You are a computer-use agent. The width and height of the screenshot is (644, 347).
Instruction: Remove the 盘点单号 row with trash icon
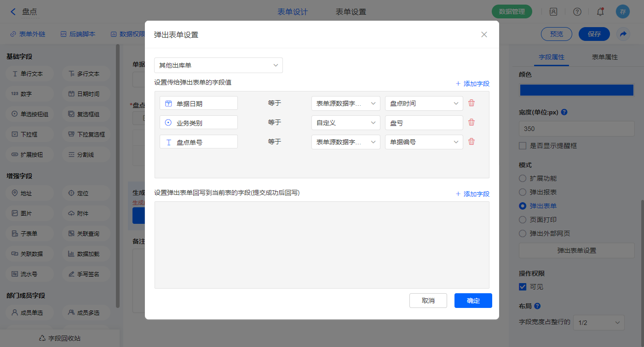(x=471, y=142)
